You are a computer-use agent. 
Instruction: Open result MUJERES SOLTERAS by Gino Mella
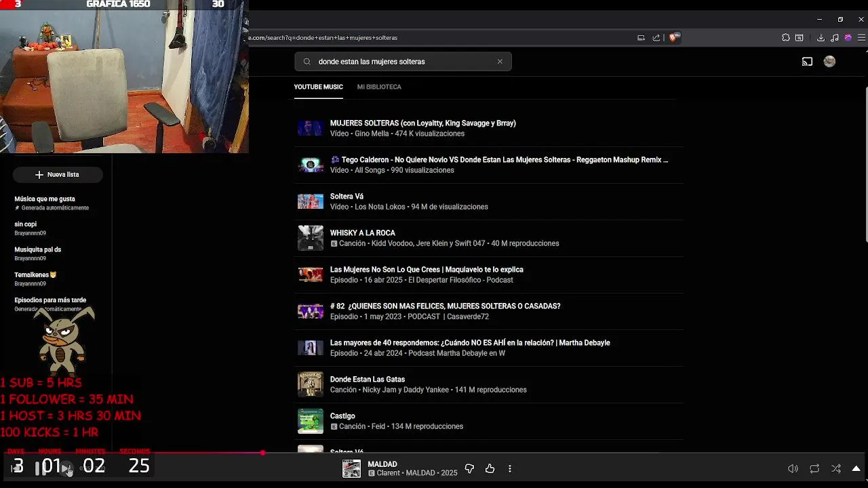(x=422, y=123)
